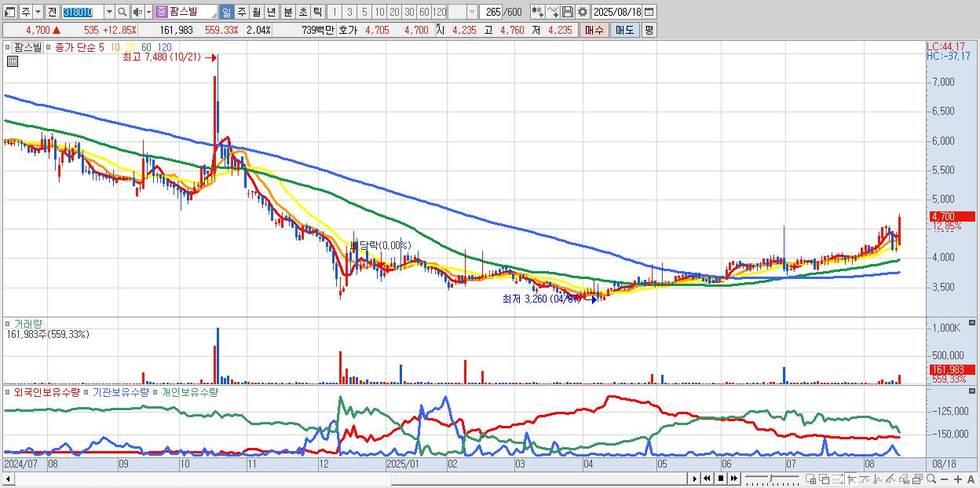Open the stock code history dropdown arrow

[109, 12]
